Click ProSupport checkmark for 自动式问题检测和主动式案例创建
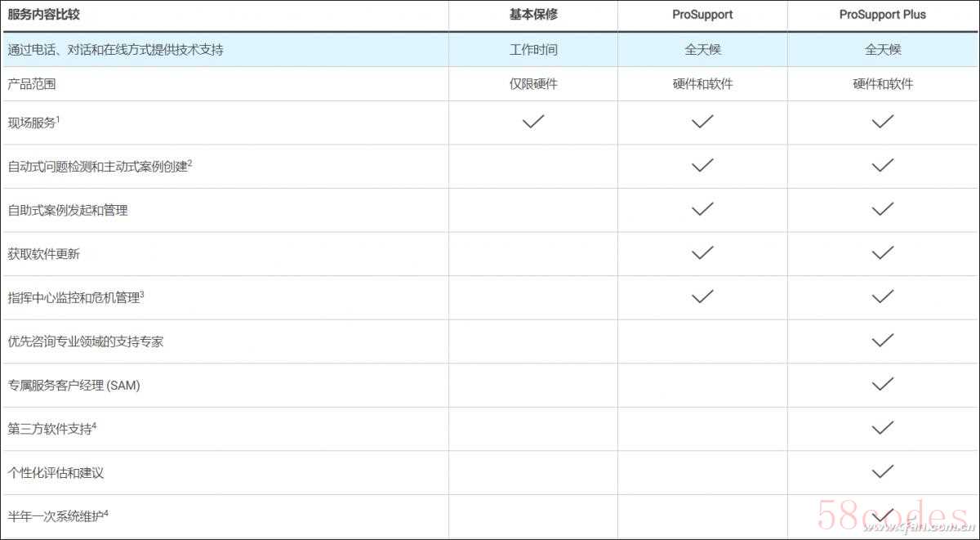The width and height of the screenshot is (980, 540). pyautogui.click(x=702, y=166)
